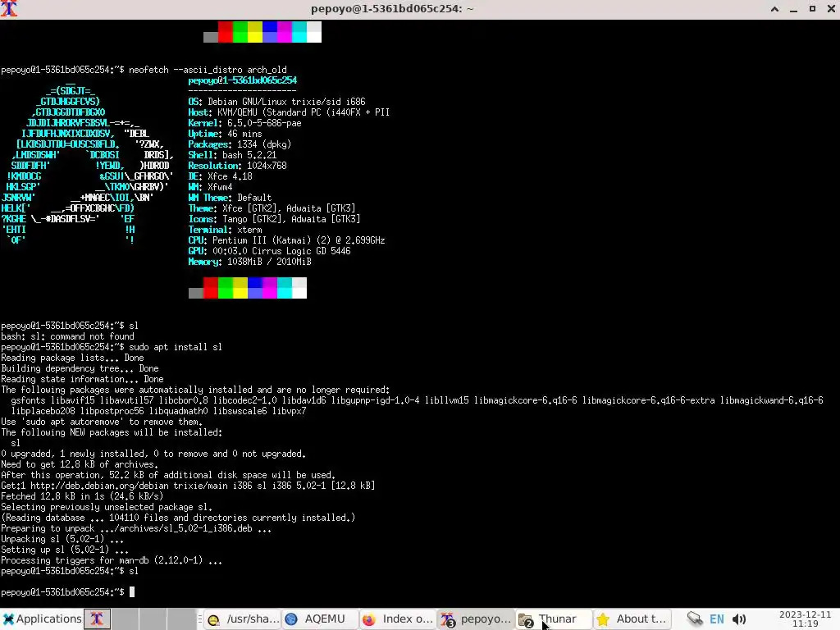
Task: Click the Need to get 12.8 kB line
Action: [80, 464]
